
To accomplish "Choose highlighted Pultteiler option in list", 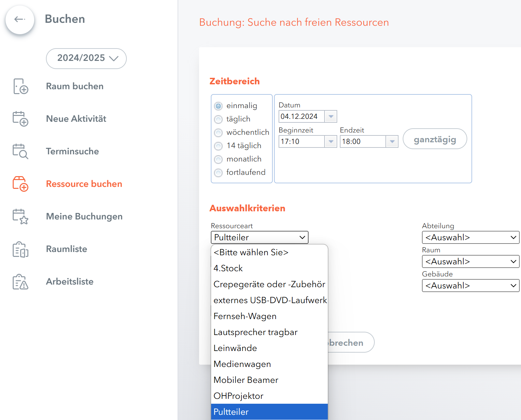I will pos(269,412).
